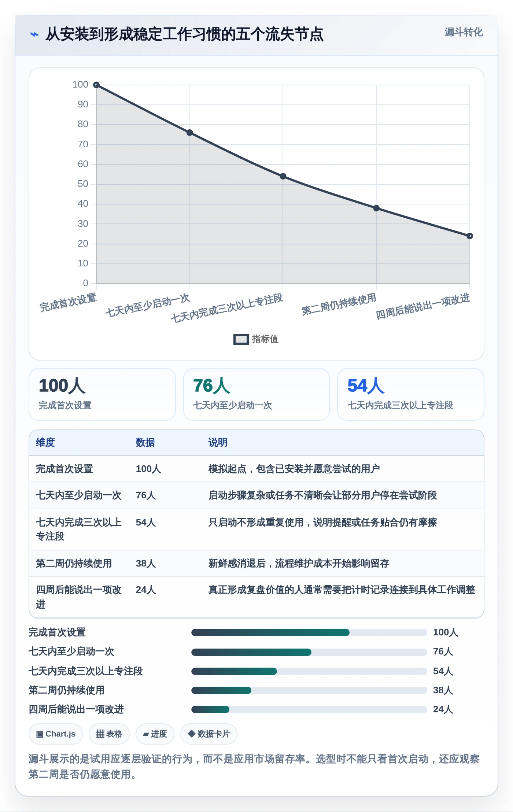
Task: Click the 第二周仍持续使用 progress bar
Action: [x=309, y=690]
